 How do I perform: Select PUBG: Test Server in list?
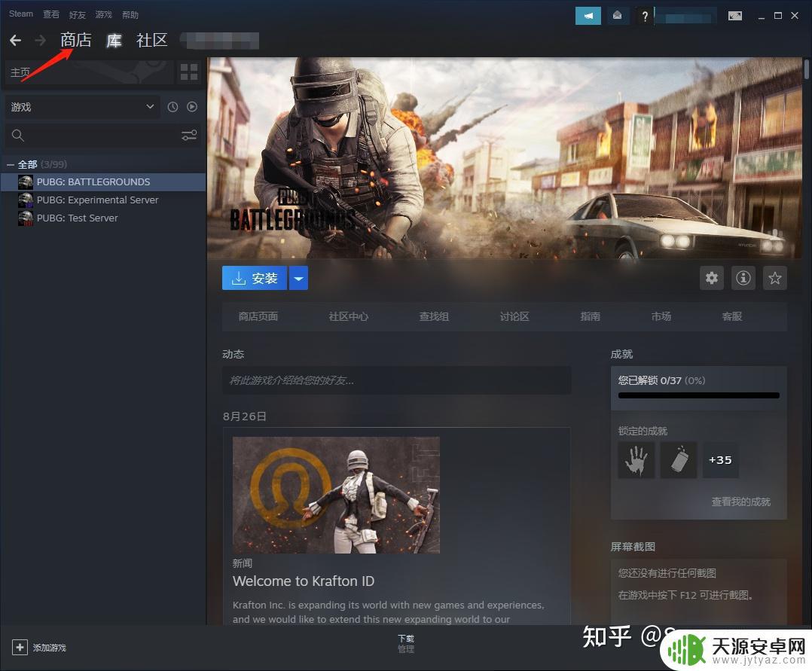[103, 218]
